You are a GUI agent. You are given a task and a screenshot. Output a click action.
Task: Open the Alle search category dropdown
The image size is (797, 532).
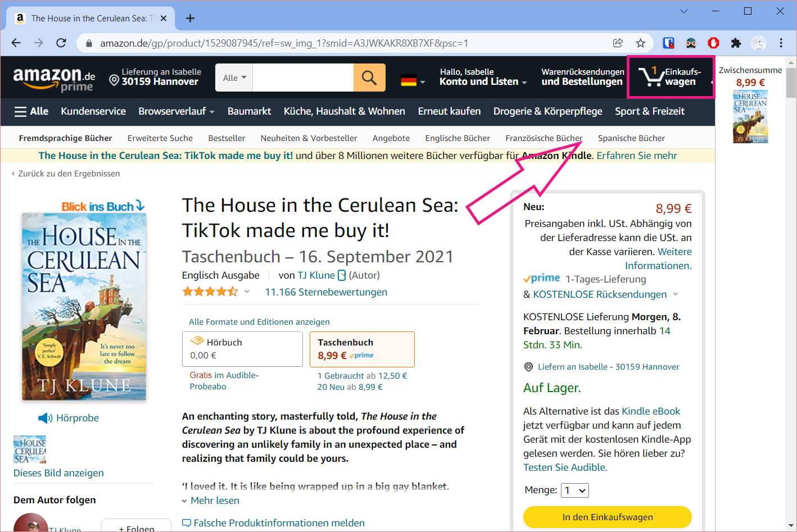pyautogui.click(x=234, y=78)
